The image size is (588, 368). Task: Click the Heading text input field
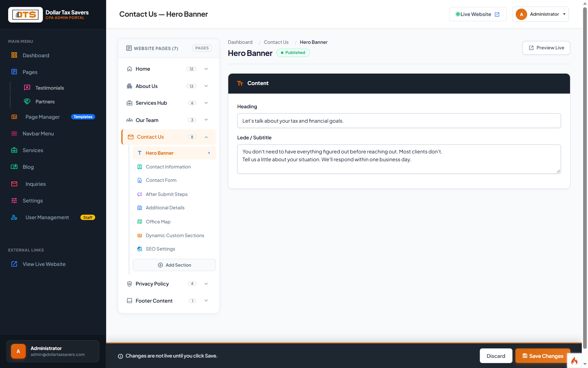(399, 121)
